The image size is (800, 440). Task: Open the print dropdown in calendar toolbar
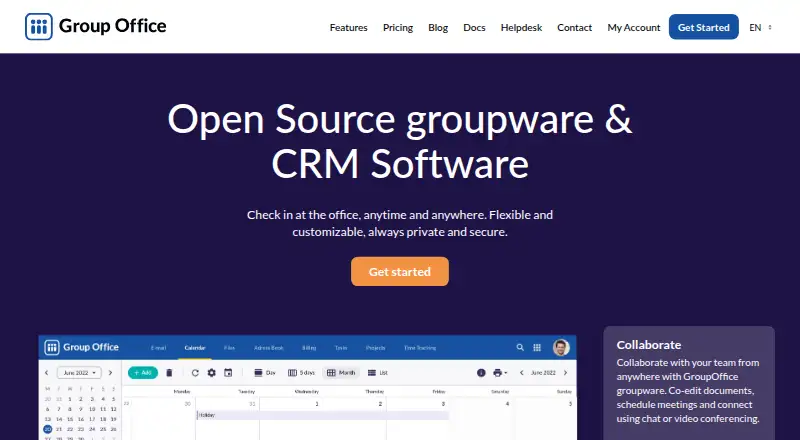pyautogui.click(x=500, y=373)
